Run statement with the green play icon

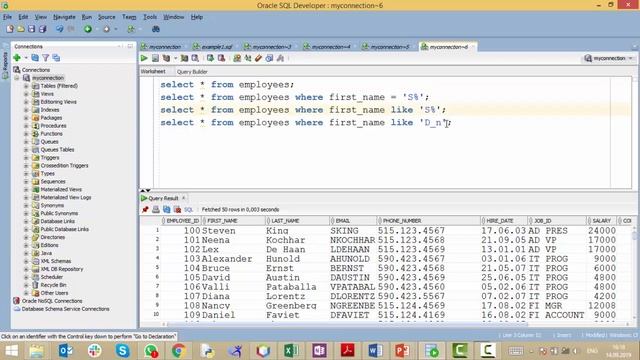coord(144,58)
